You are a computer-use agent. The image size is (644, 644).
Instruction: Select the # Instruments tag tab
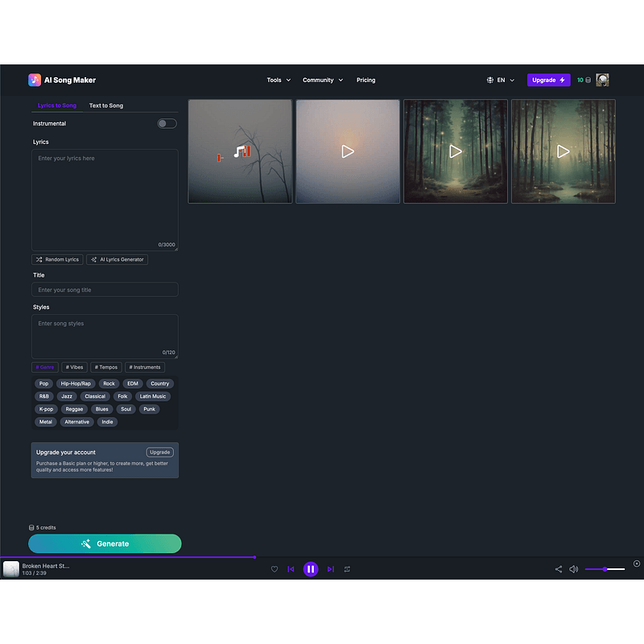coord(145,367)
